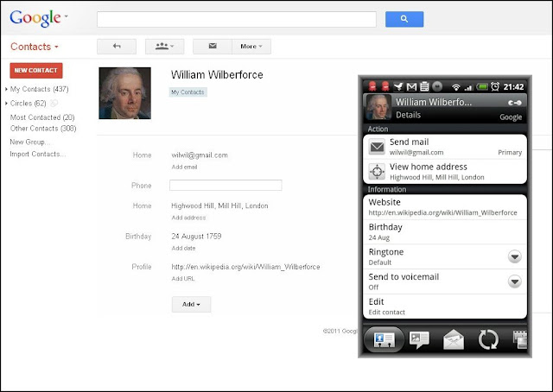Click the Add date link
This screenshot has height=392, width=553.
(183, 248)
